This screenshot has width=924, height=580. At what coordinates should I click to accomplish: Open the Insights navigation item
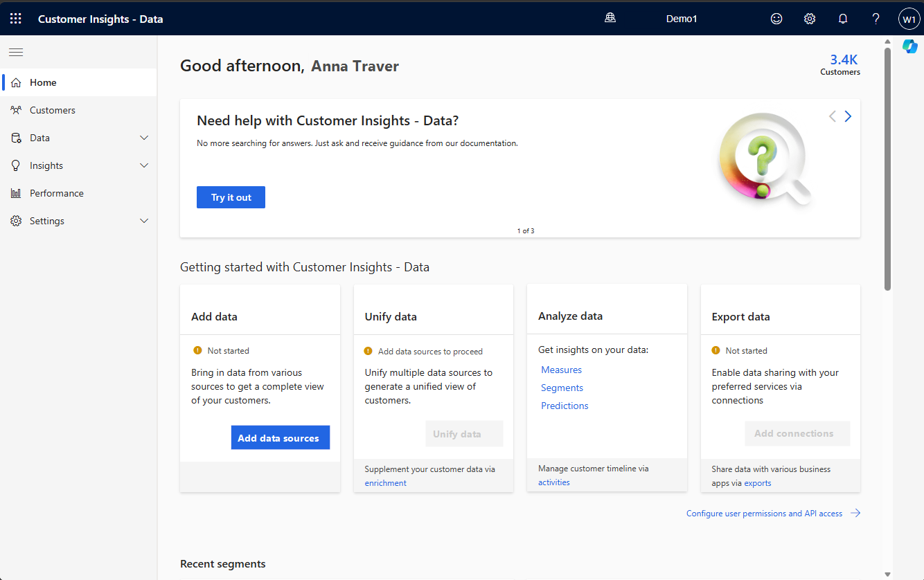click(79, 165)
